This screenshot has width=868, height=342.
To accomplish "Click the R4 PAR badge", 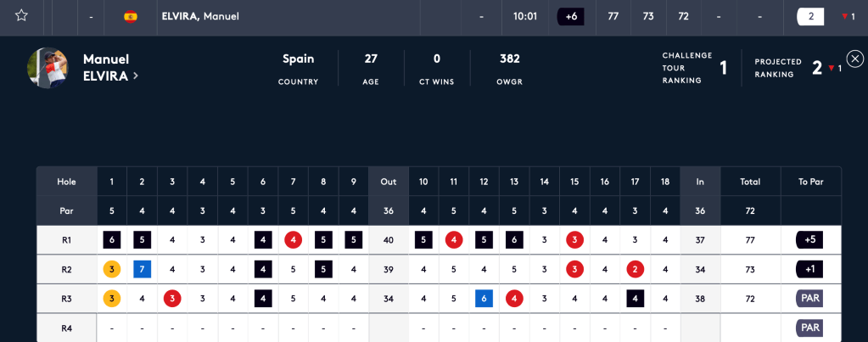I will (809, 328).
